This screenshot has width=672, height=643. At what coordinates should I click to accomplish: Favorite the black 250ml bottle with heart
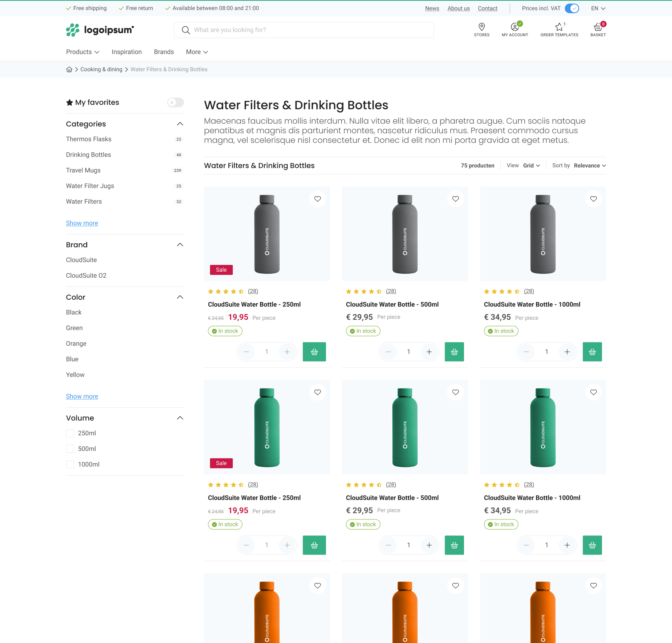coord(318,199)
